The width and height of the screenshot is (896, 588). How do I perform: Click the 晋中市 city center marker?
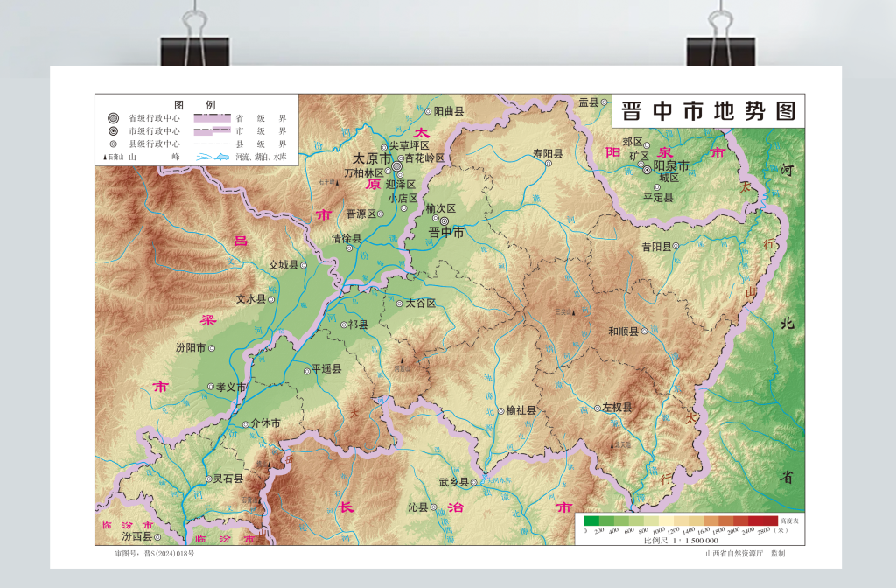(444, 221)
